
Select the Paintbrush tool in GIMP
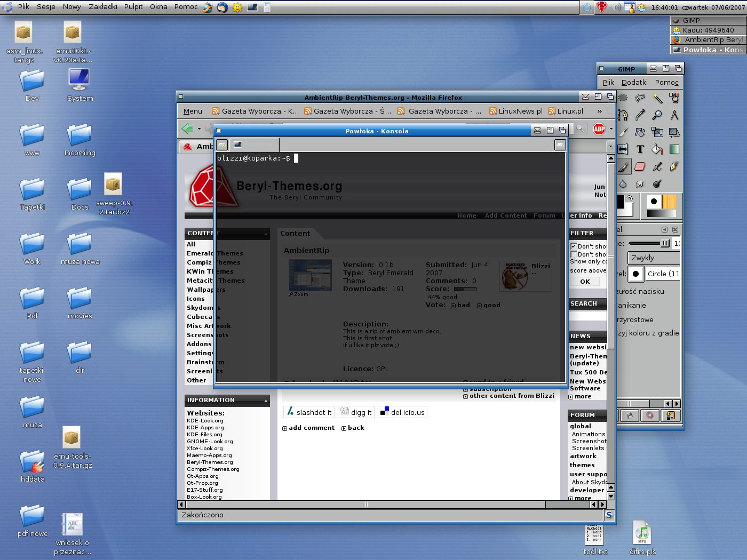click(x=623, y=166)
